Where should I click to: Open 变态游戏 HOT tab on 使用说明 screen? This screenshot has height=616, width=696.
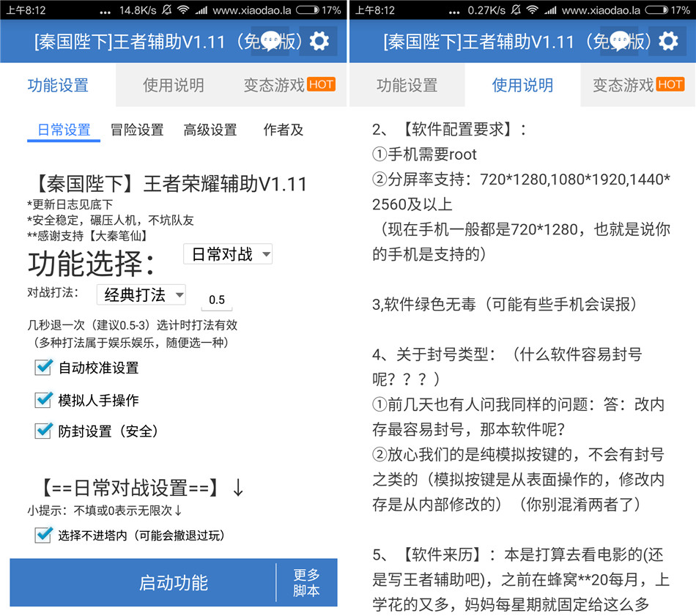pyautogui.click(x=638, y=85)
